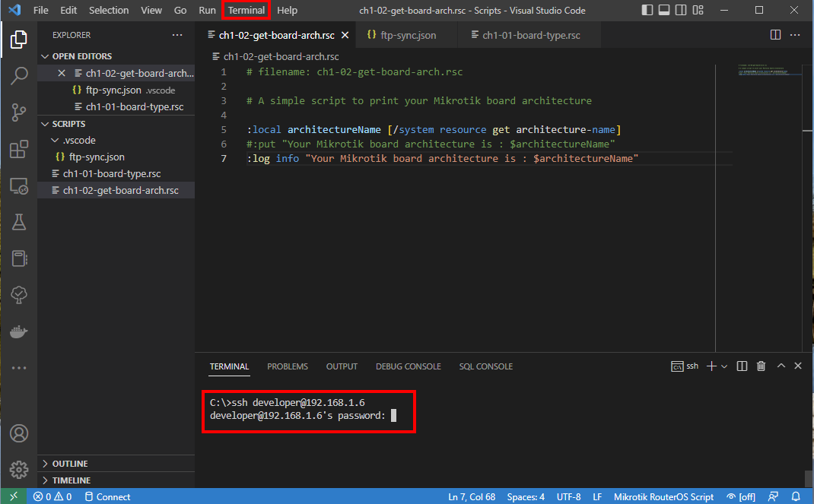Change language mode Mikrotik RouterOS Script

[x=663, y=497]
